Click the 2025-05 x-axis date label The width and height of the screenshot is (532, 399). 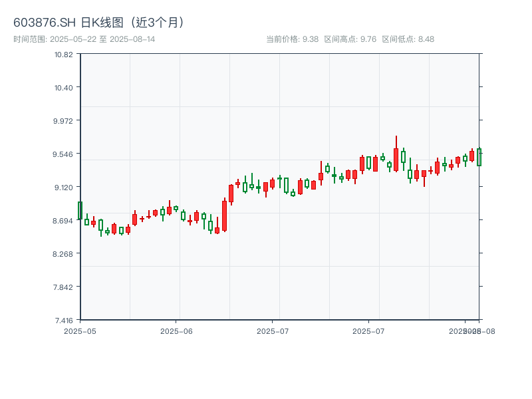(80, 331)
